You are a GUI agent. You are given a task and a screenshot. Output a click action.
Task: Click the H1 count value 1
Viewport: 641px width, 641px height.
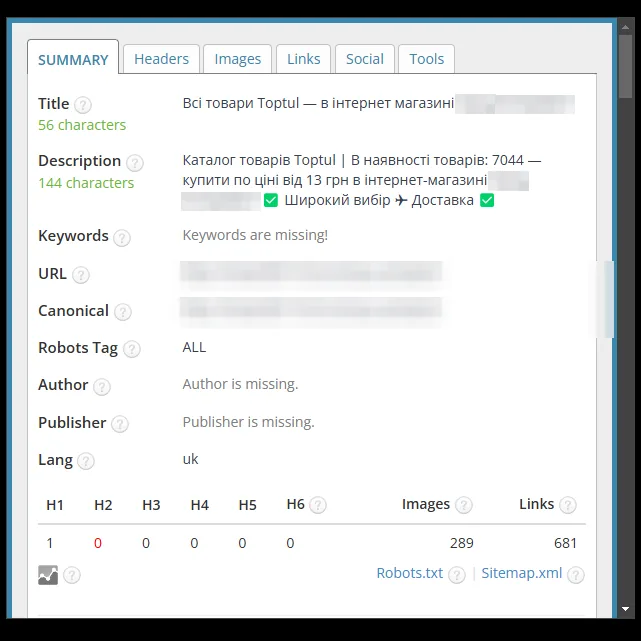click(50, 543)
